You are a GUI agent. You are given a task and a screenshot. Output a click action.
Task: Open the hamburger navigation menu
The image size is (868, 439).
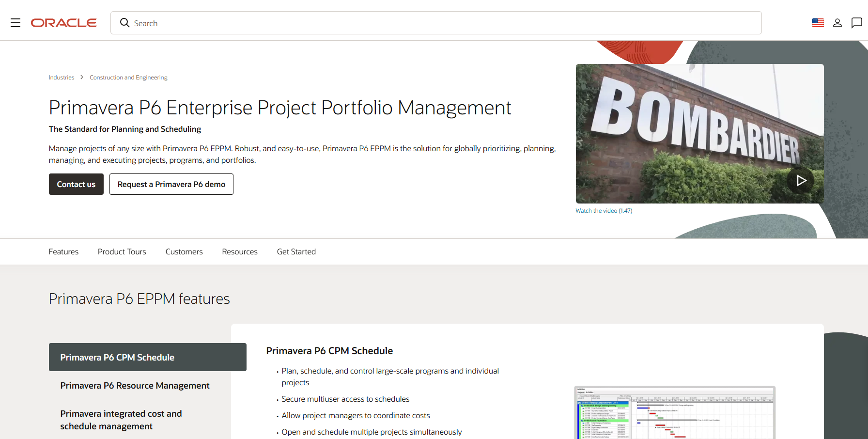15,23
